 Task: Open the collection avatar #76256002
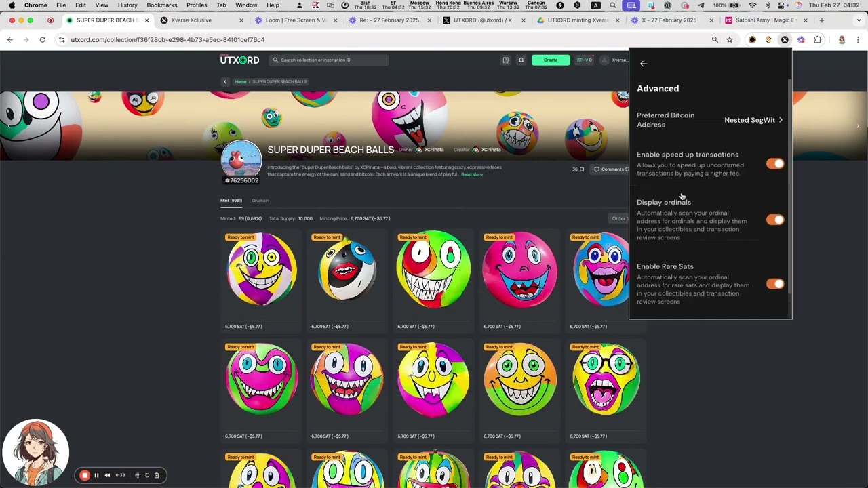coord(241,162)
